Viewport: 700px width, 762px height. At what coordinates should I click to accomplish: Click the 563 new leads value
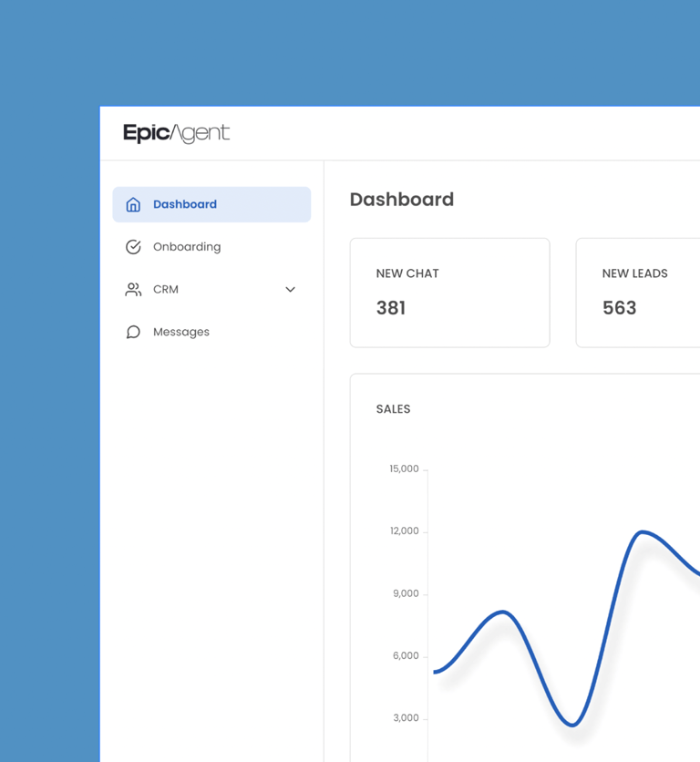tap(619, 307)
